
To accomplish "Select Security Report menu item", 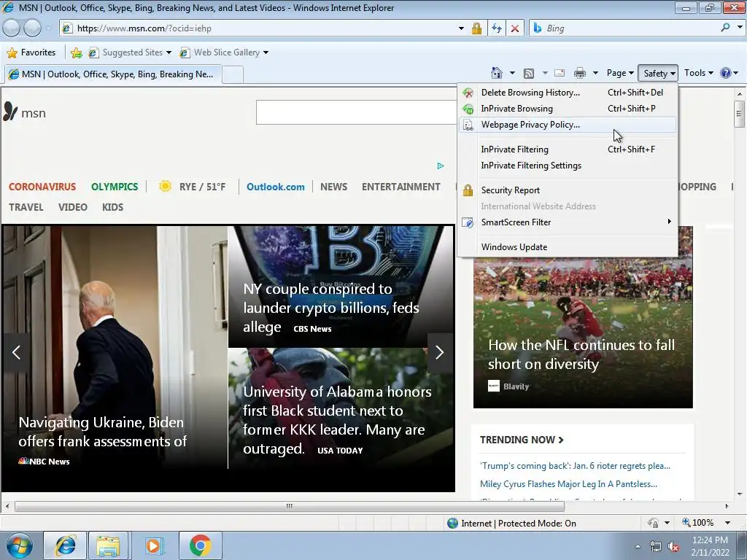I will pos(568,190).
